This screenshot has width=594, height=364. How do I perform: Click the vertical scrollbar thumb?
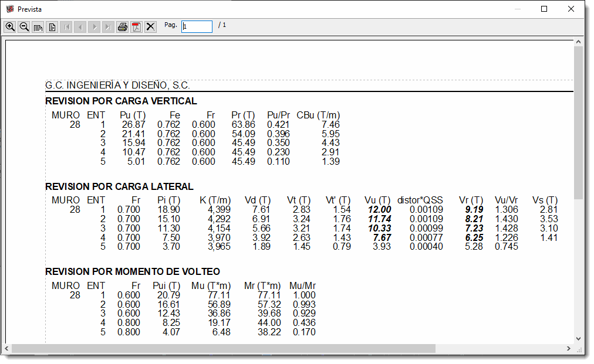pyautogui.click(x=578, y=123)
